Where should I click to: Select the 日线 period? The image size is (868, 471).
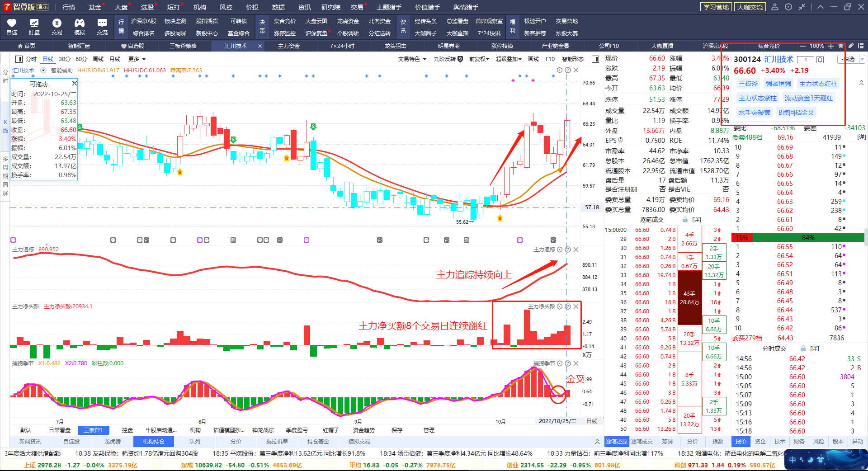click(48, 59)
